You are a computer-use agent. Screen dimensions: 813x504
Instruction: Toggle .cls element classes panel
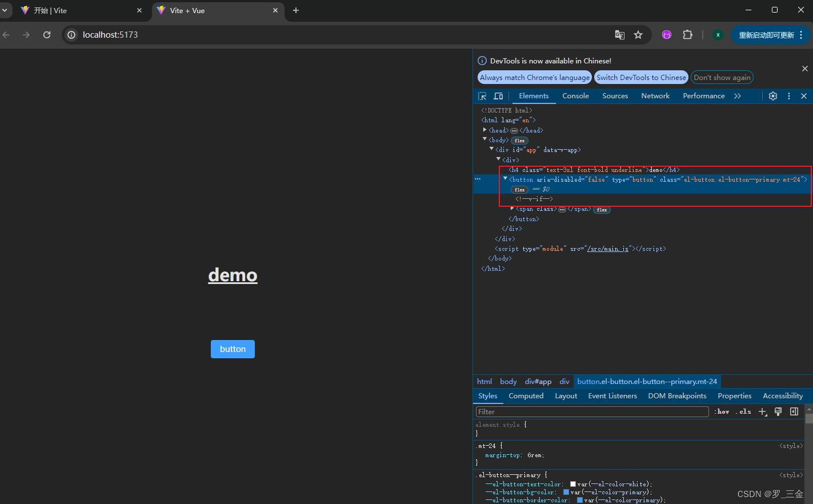tap(744, 411)
